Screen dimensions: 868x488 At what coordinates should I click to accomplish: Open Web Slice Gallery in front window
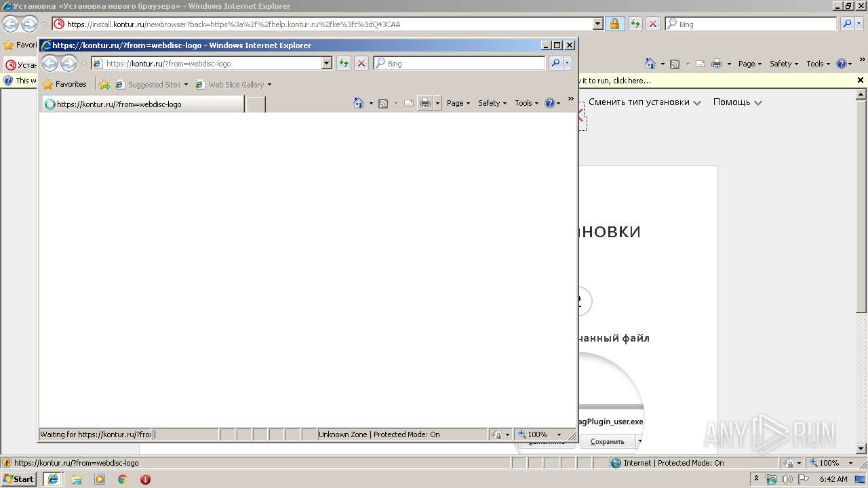(233, 85)
